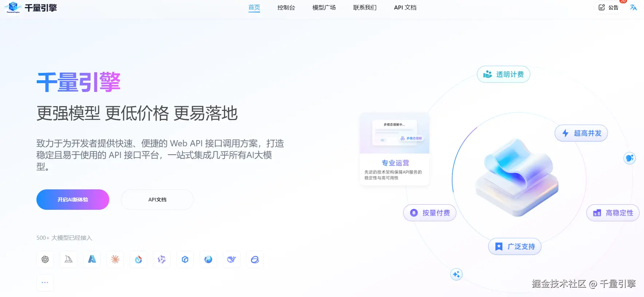Click the 千量引擎 logo in the header
644x297 pixels.
[31, 8]
